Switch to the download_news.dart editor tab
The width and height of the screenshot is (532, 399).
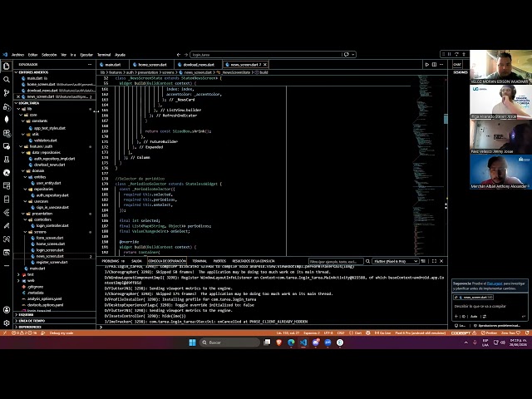pyautogui.click(x=199, y=65)
